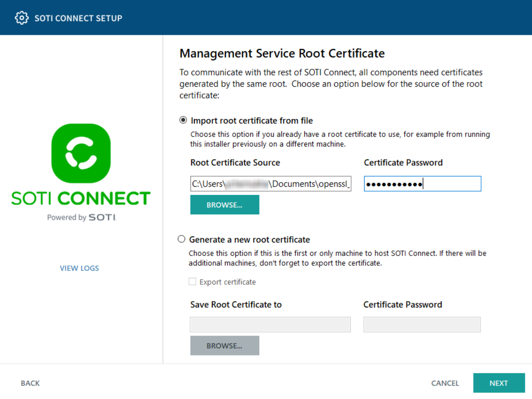Viewport: 532px width, 399px height.
Task: Click the 'SOTI CONNECT SETUP' title text
Action: 78,18
